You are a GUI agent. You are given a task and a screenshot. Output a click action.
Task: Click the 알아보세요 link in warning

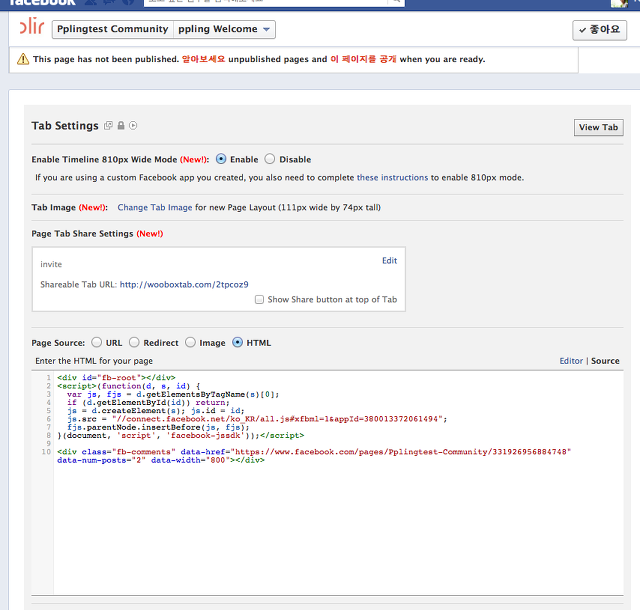click(x=203, y=59)
